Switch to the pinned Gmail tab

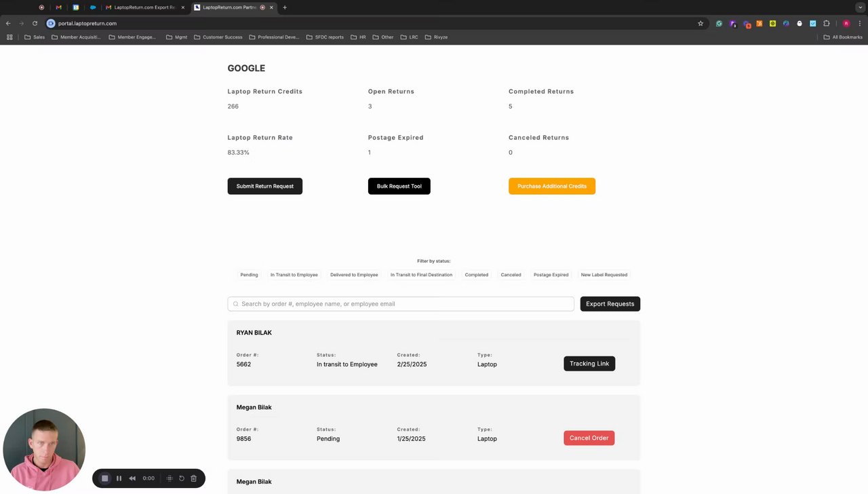pyautogui.click(x=58, y=7)
